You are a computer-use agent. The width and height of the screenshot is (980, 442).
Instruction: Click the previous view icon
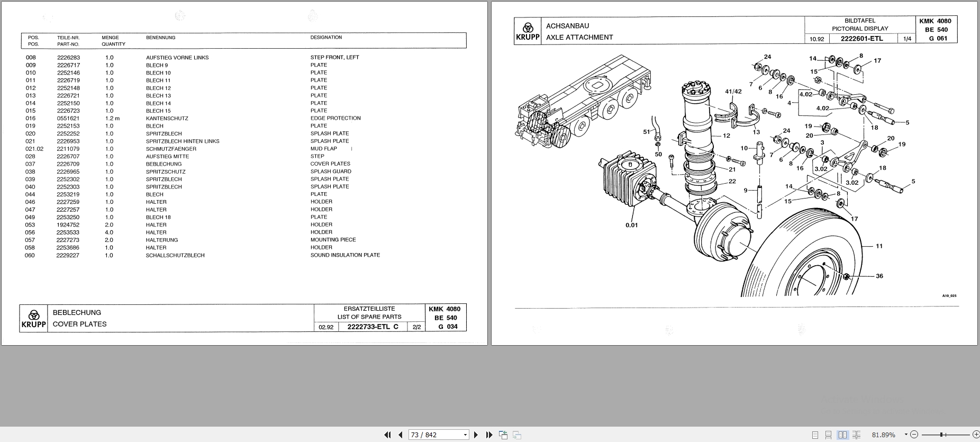point(503,435)
